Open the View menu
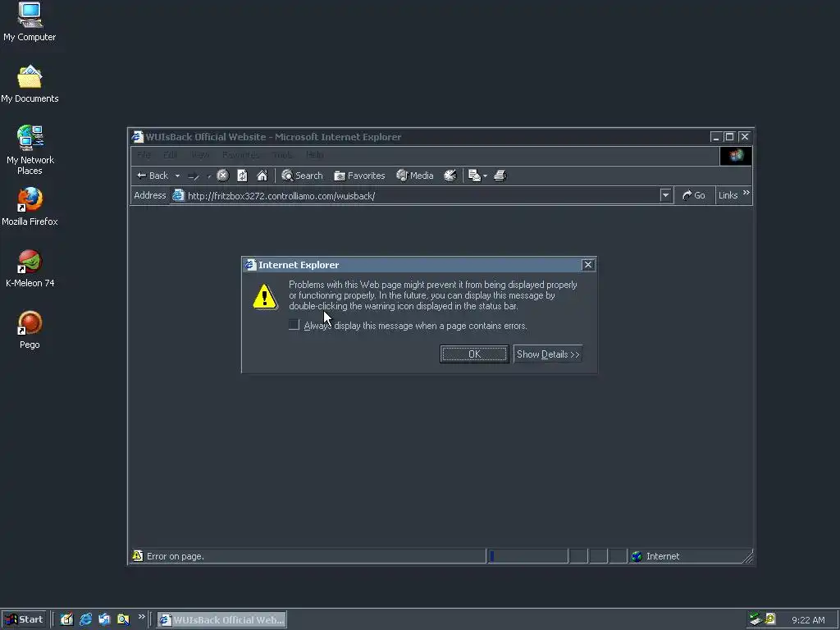This screenshot has width=840, height=630. (x=200, y=155)
